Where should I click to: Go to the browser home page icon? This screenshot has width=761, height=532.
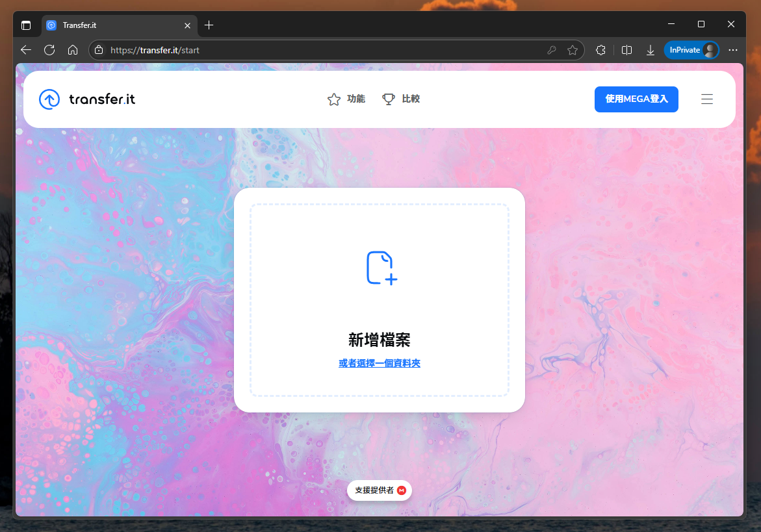point(73,50)
